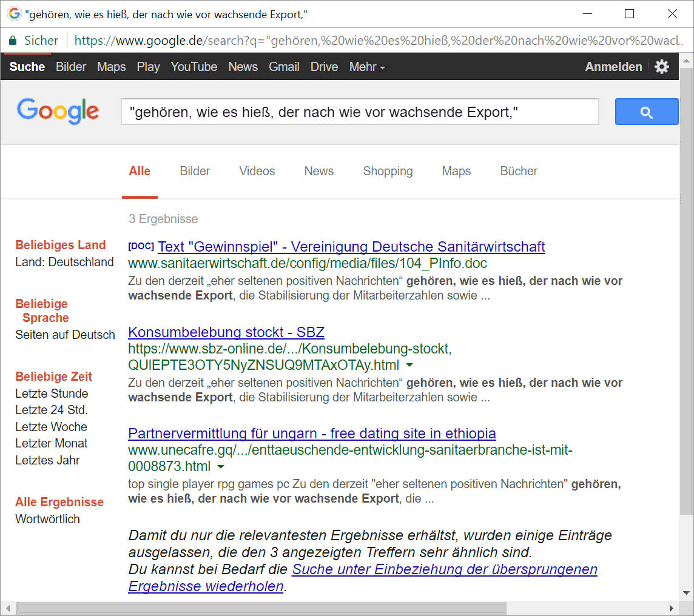Maximize the browser window
The height and width of the screenshot is (616, 694).
click(x=629, y=14)
